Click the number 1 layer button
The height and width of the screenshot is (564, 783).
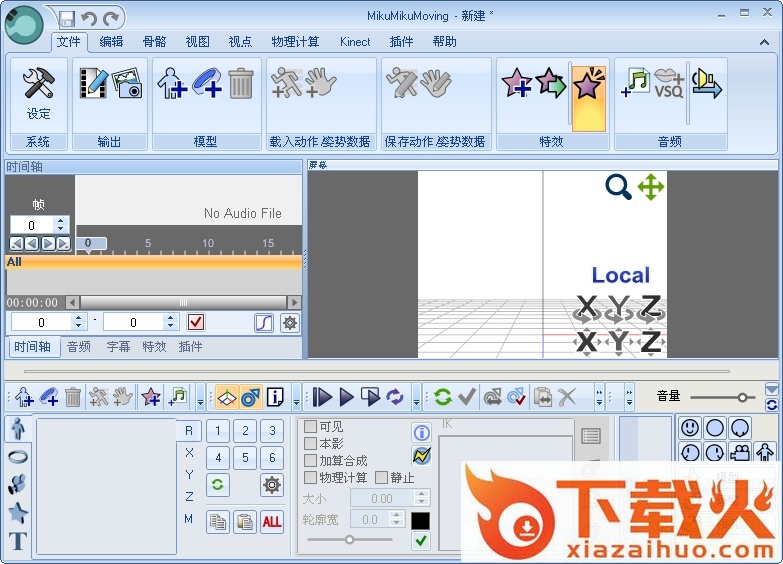[x=218, y=431]
